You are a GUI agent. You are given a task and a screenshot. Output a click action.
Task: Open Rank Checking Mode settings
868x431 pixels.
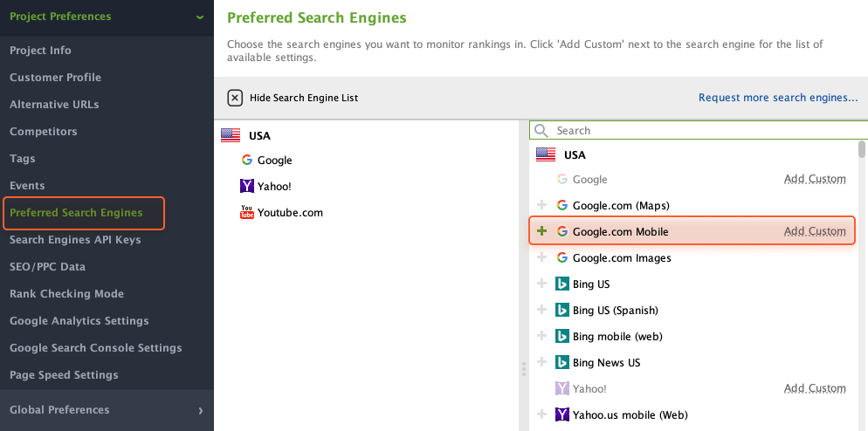[66, 294]
